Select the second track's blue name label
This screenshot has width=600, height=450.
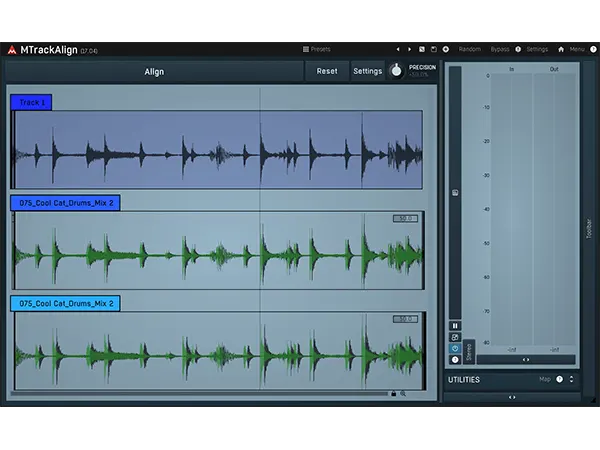[x=65, y=203]
